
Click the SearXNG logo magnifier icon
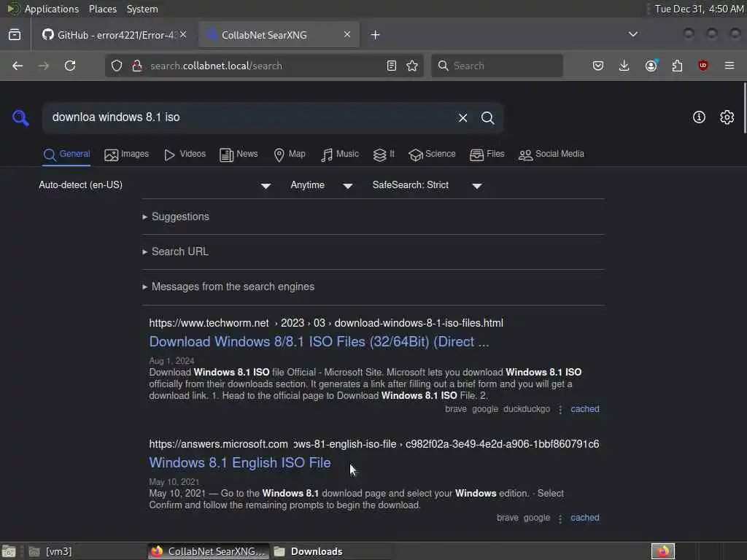pyautogui.click(x=20, y=117)
